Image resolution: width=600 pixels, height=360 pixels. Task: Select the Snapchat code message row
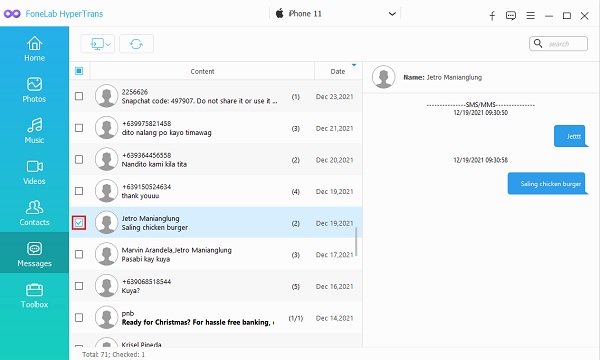pos(216,96)
